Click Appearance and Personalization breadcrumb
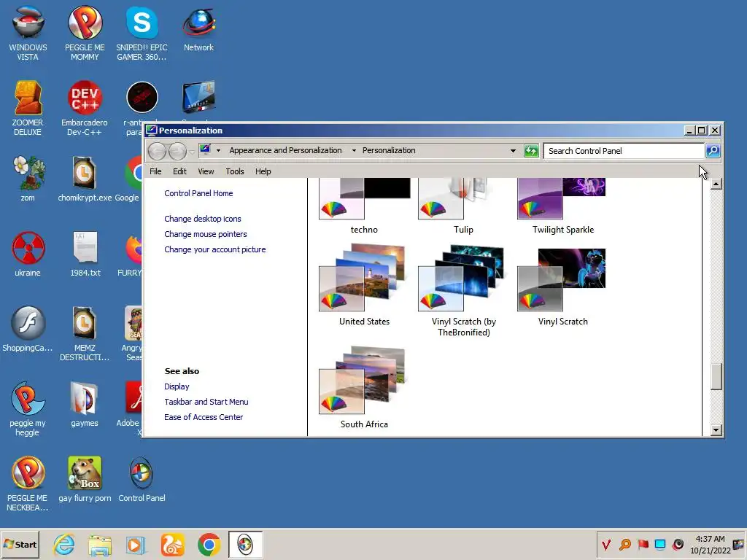 coord(285,150)
